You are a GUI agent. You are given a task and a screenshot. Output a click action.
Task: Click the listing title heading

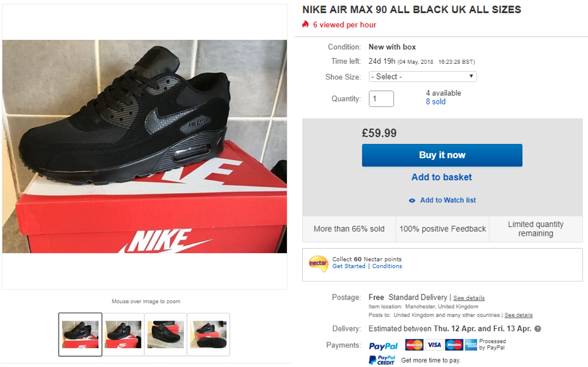click(x=410, y=9)
